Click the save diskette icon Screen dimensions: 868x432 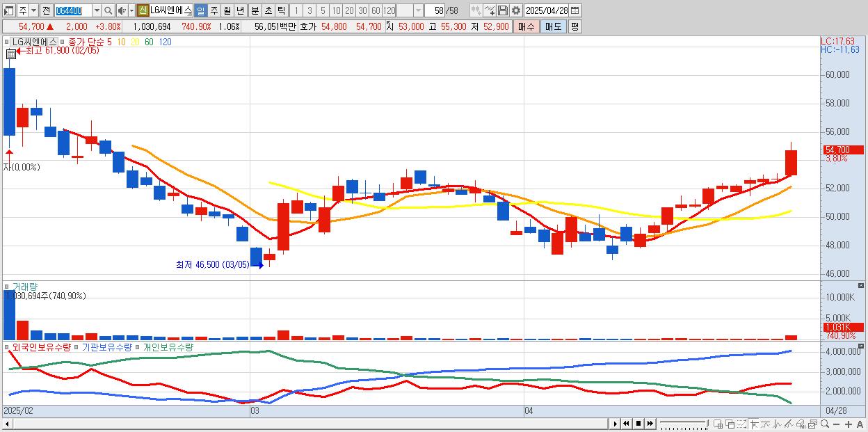503,10
